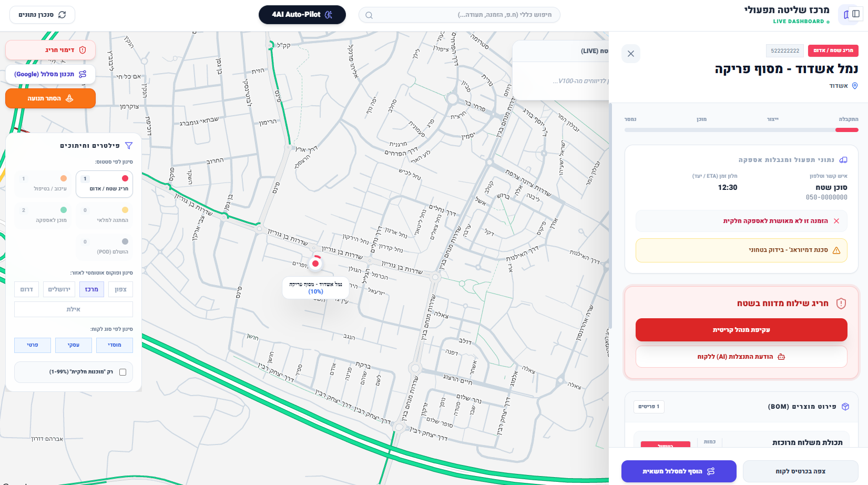Click product row תכולת משלוח מרוכזת
Viewport: 868px width, 485px height.
tap(741, 441)
